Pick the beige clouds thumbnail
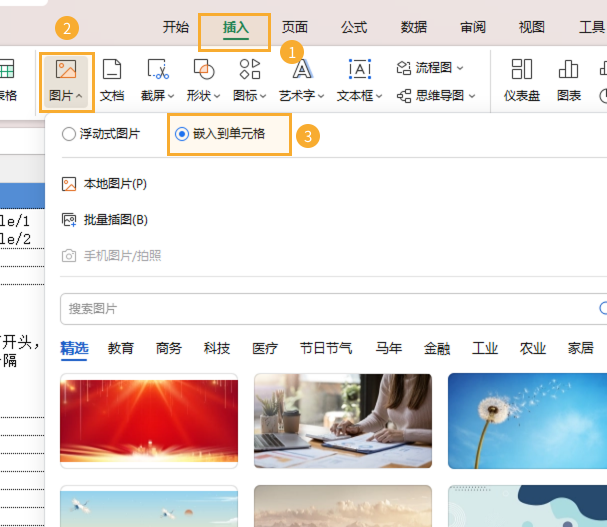607x527 pixels. tap(343, 506)
